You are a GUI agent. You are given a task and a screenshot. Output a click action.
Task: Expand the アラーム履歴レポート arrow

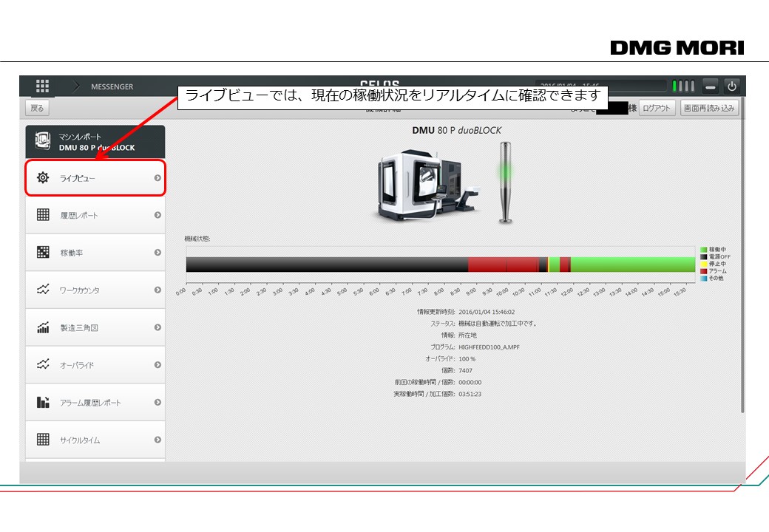click(x=157, y=402)
